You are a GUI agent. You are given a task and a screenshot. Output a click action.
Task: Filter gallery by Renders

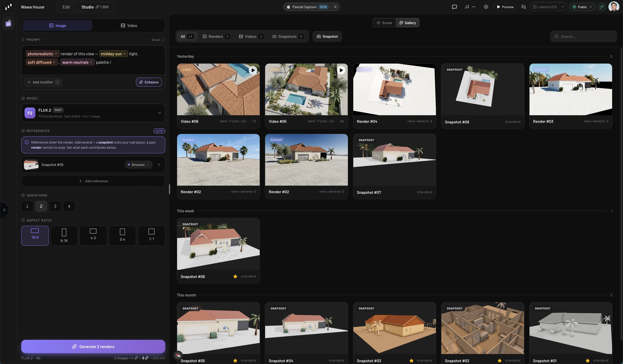216,37
